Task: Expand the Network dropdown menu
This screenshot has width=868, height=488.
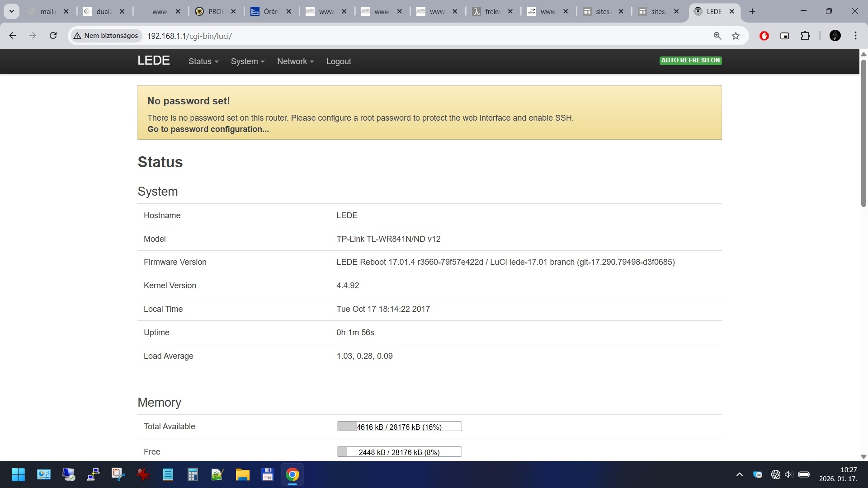Action: (295, 61)
